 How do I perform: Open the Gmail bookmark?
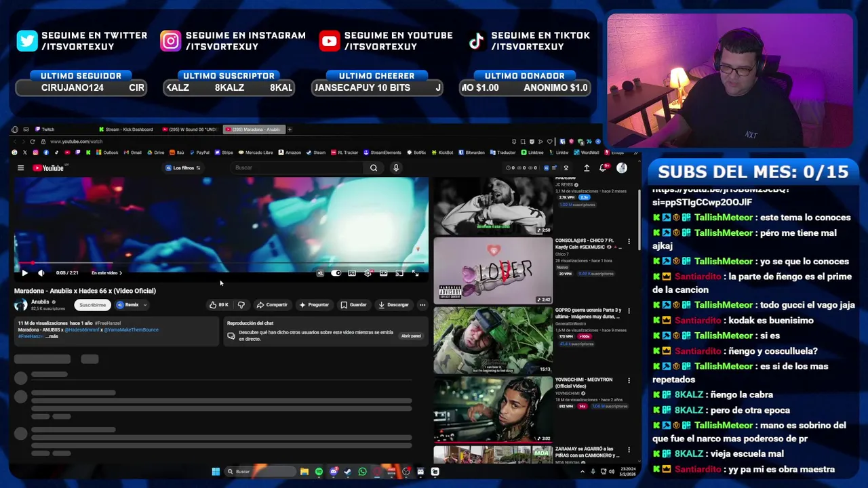(133, 152)
